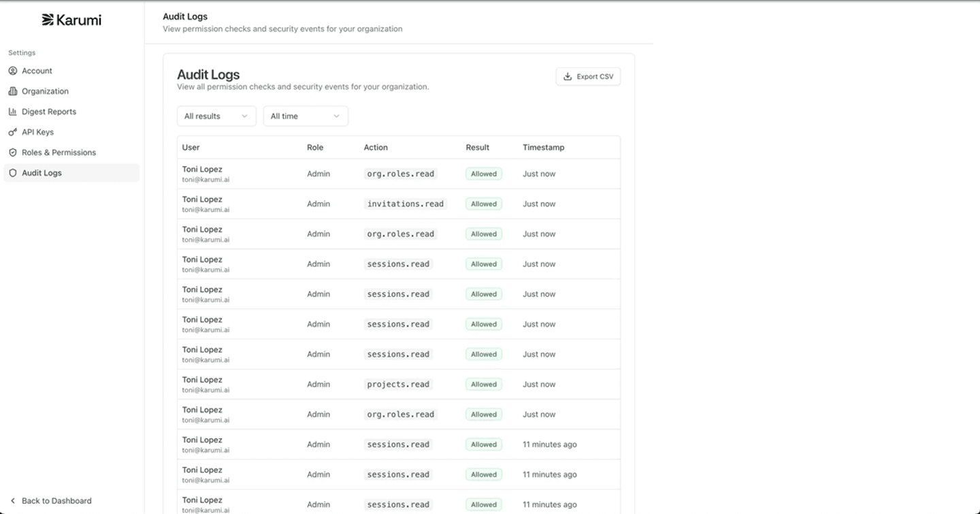Click Allowed badge in invitations.read row
980x514 pixels.
pyautogui.click(x=484, y=204)
